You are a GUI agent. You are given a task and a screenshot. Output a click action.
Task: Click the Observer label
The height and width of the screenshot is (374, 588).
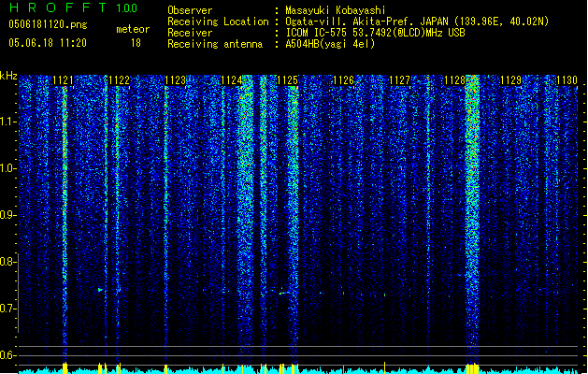(x=190, y=10)
